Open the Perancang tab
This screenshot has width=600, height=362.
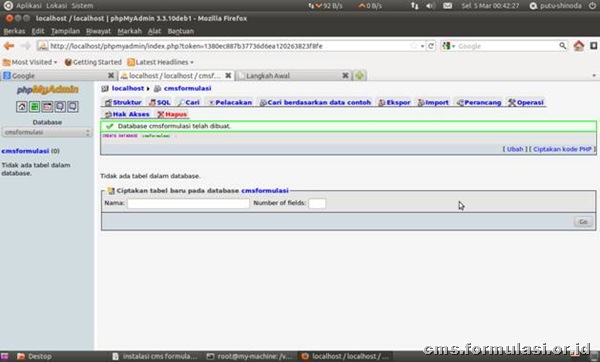click(479, 103)
